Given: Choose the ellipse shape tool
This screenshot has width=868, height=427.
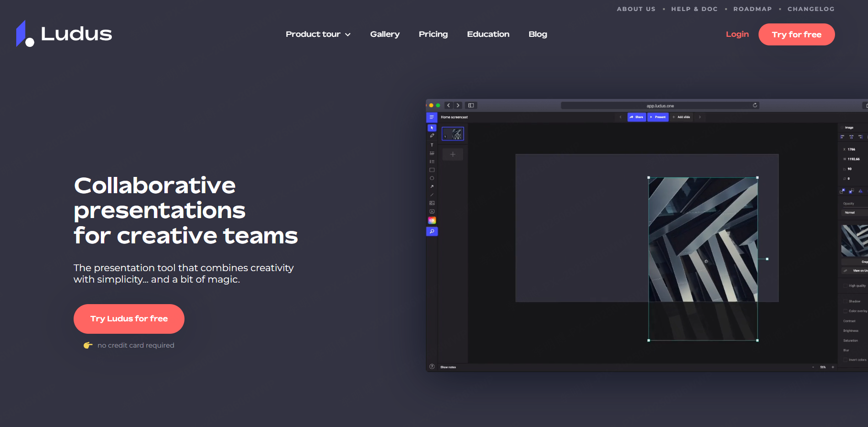Looking at the screenshot, I should 432,178.
